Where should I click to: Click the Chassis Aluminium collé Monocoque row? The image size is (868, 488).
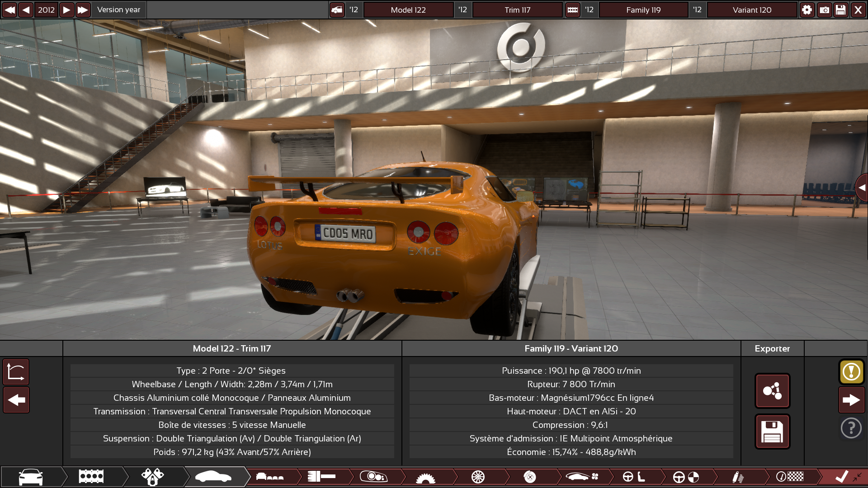(x=232, y=398)
